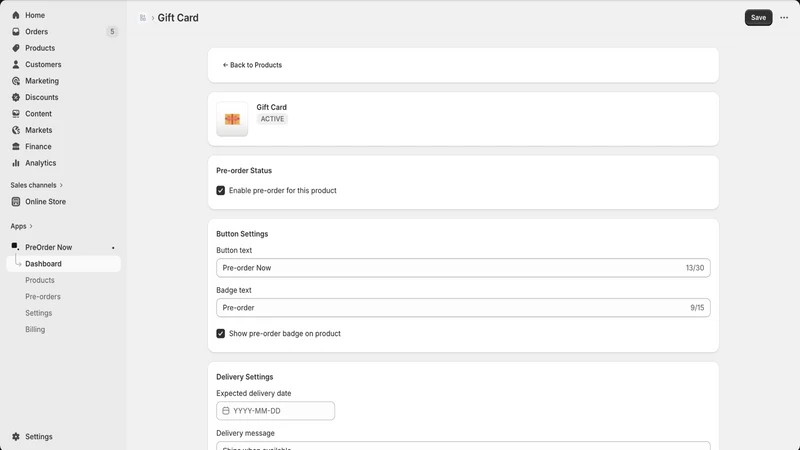This screenshot has height=450, width=800.
Task: Click the Delivery message input field
Action: [x=463, y=446]
